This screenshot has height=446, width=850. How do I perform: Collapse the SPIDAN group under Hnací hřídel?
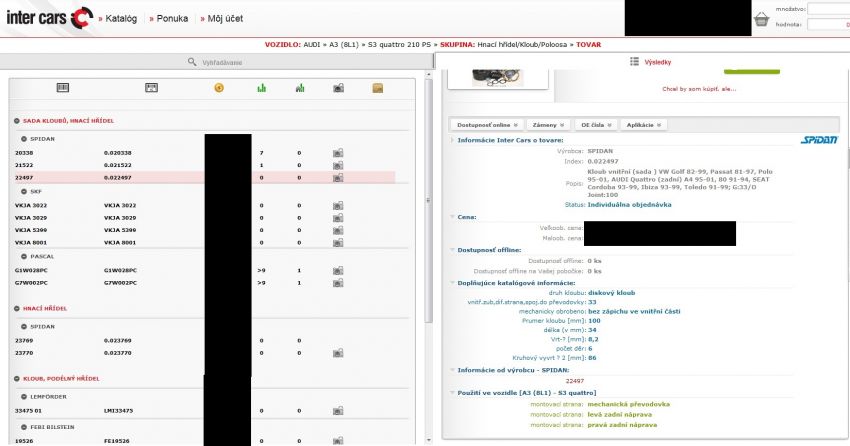point(24,327)
